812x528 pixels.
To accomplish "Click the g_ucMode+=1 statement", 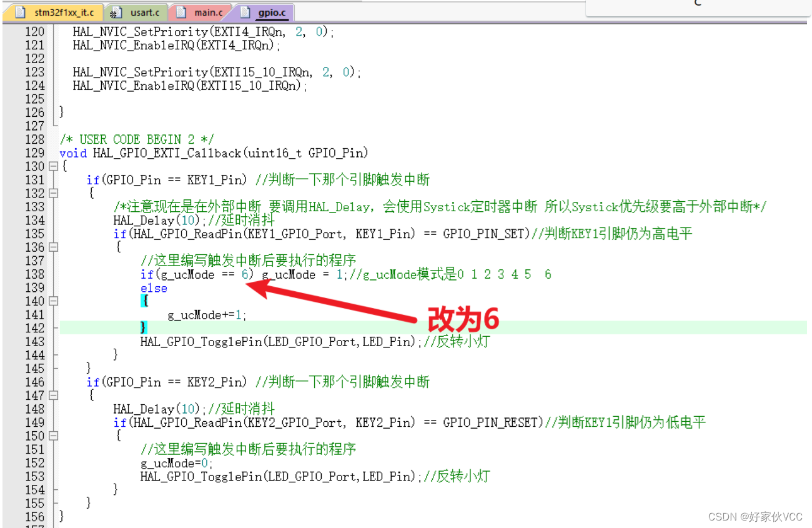I will point(207,315).
